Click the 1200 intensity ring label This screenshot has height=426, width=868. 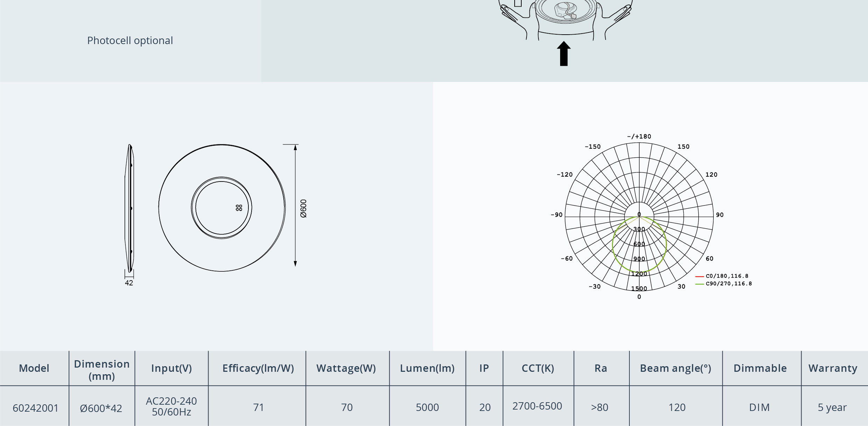[x=639, y=274]
